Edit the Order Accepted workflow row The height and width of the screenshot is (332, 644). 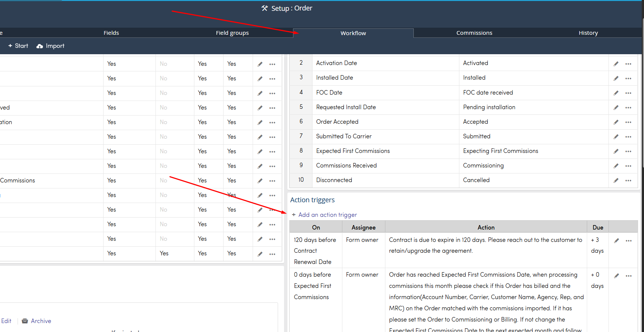click(x=616, y=122)
